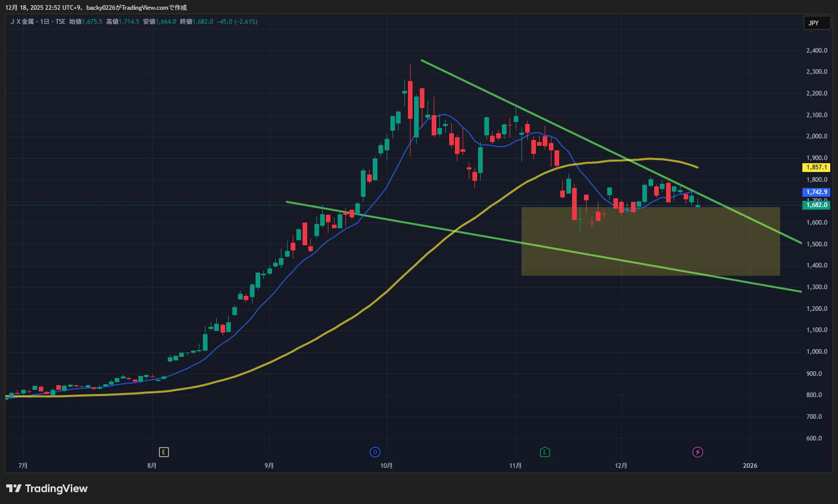Viewport: 838px width, 504px height.
Task: Click the green earnings E marker in November
Action: tap(545, 452)
